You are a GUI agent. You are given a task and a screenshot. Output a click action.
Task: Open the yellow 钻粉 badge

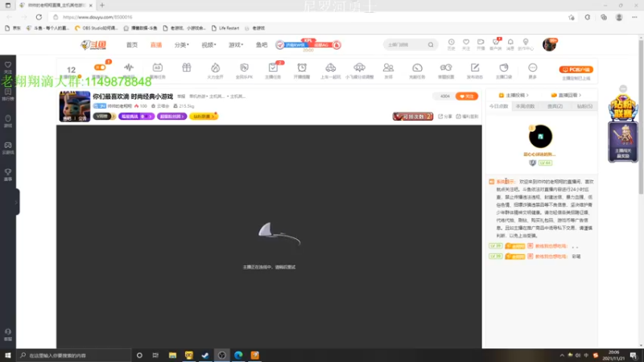(204, 117)
